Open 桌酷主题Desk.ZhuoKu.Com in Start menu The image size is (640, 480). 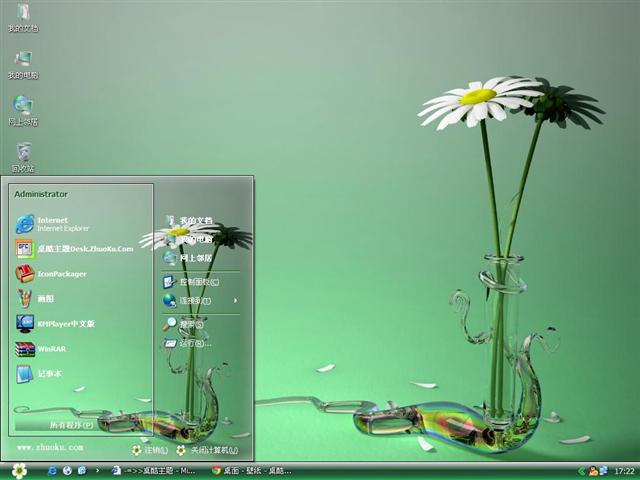[x=74, y=249]
